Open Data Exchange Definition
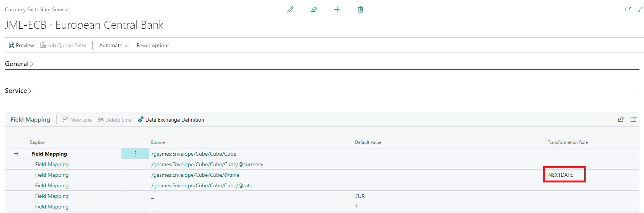Viewport: 644px width, 213px height. click(x=171, y=120)
